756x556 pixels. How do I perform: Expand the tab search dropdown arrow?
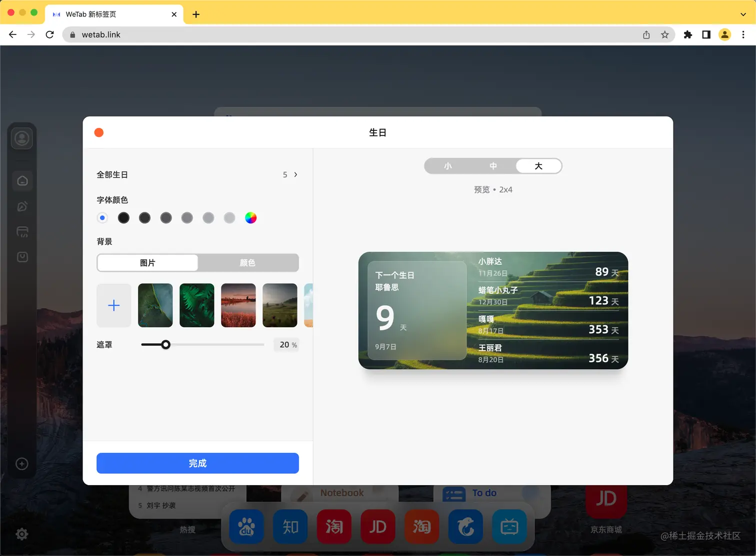click(x=743, y=14)
